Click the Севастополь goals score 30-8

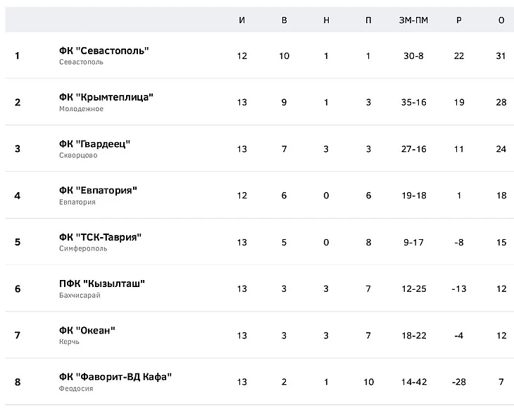click(x=413, y=56)
